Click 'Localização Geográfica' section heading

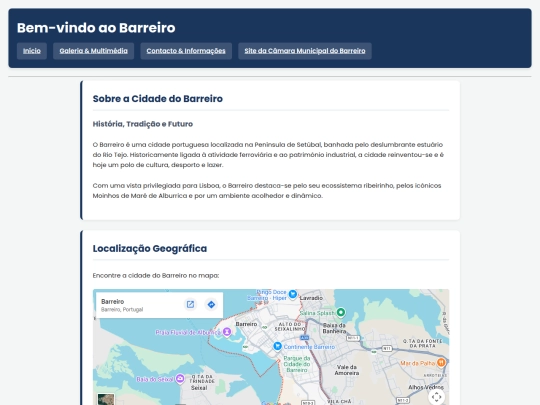click(x=150, y=249)
